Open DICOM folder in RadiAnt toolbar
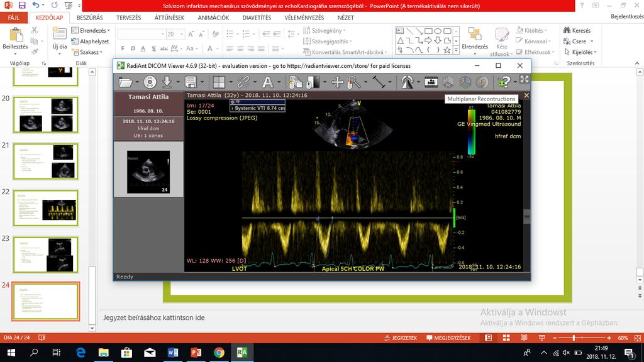 click(x=125, y=82)
